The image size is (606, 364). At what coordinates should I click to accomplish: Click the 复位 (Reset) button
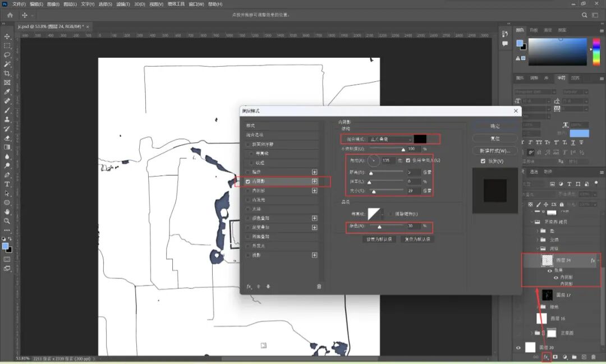(495, 139)
